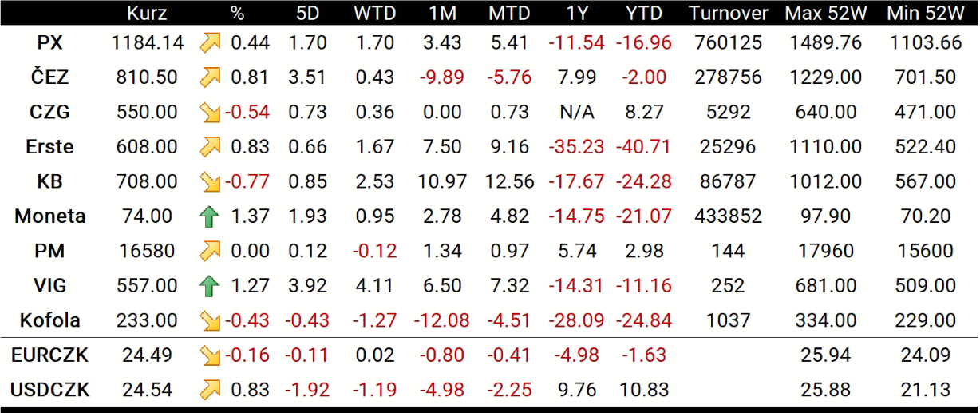Click the Max 52W column header
980x413 pixels.
coord(826,13)
